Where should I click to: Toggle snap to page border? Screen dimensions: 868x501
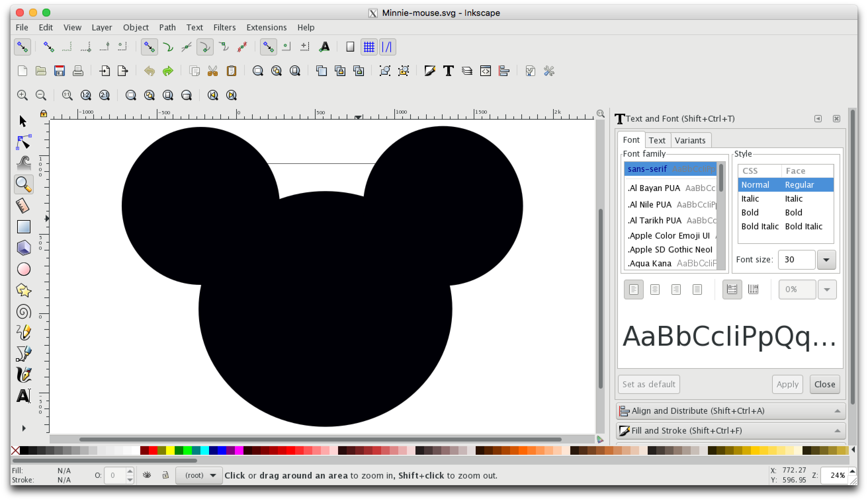pyautogui.click(x=350, y=47)
